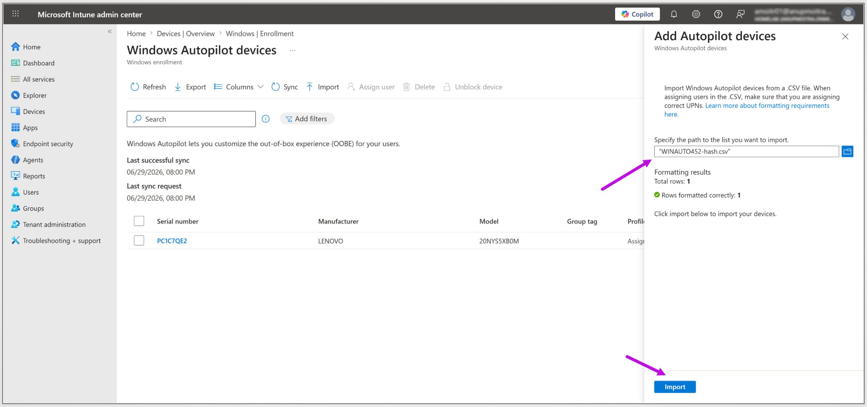Export the Autopilot devices list

click(190, 87)
